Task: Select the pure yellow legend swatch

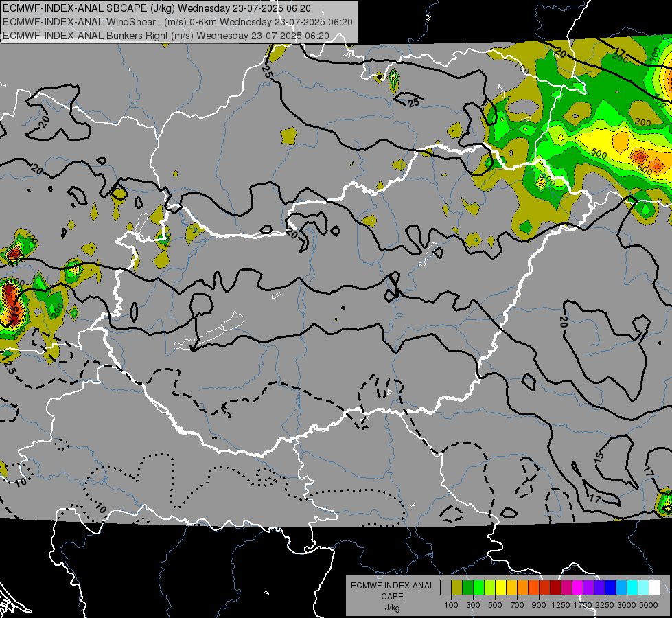Action: (x=500, y=587)
